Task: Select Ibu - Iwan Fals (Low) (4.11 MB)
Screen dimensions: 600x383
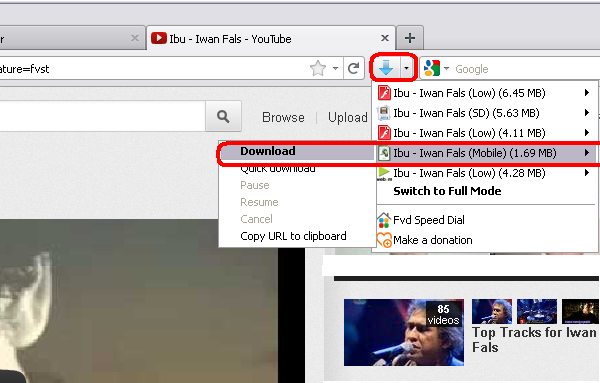Action: pos(485,133)
